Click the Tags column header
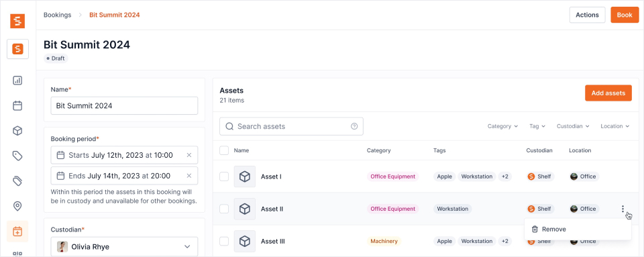This screenshot has height=257, width=644. (x=439, y=151)
